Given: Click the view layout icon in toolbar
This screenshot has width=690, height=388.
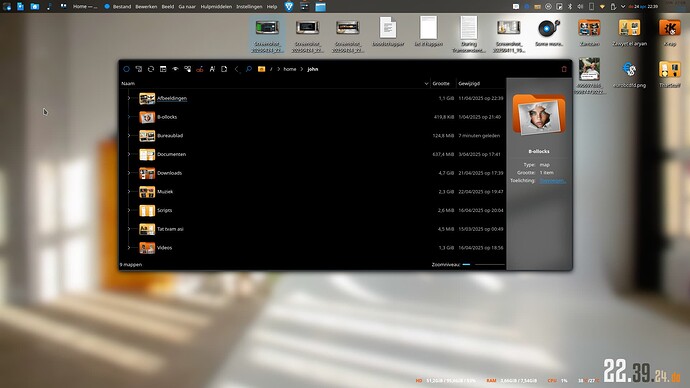Looking at the screenshot, I should pyautogui.click(x=163, y=69).
